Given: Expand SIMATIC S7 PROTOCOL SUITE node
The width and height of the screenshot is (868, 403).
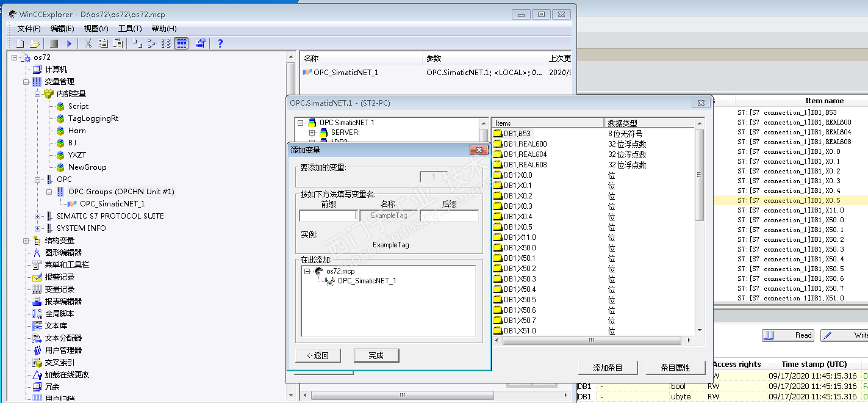Looking at the screenshot, I should (x=38, y=216).
